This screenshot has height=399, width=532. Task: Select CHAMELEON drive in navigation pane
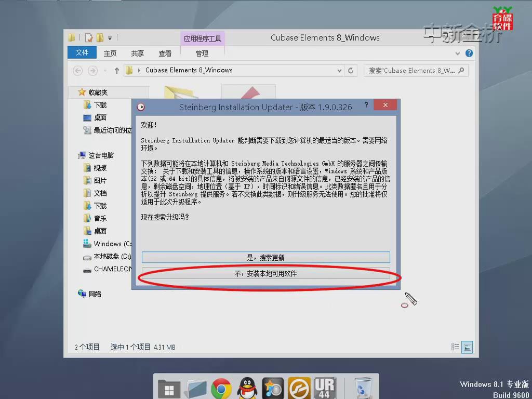(x=107, y=269)
